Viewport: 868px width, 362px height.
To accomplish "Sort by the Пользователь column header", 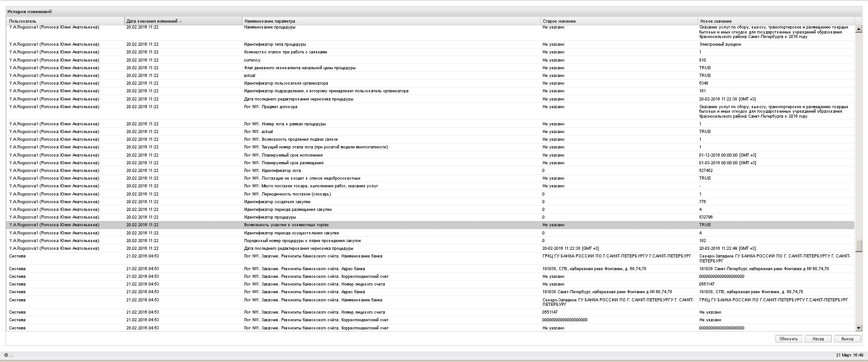I will (x=65, y=21).
